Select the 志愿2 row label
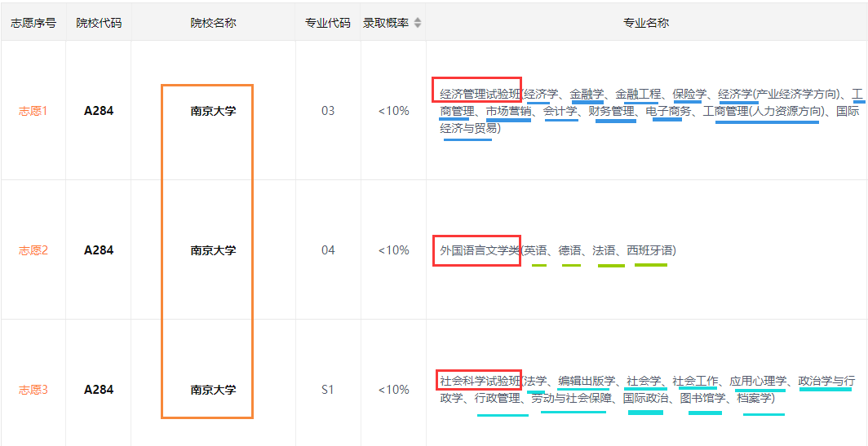 click(33, 250)
